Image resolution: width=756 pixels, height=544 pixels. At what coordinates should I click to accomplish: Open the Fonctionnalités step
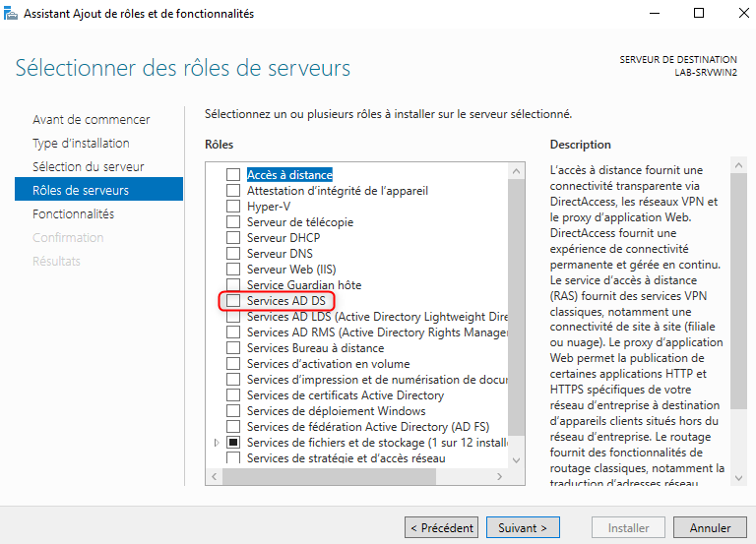73,213
